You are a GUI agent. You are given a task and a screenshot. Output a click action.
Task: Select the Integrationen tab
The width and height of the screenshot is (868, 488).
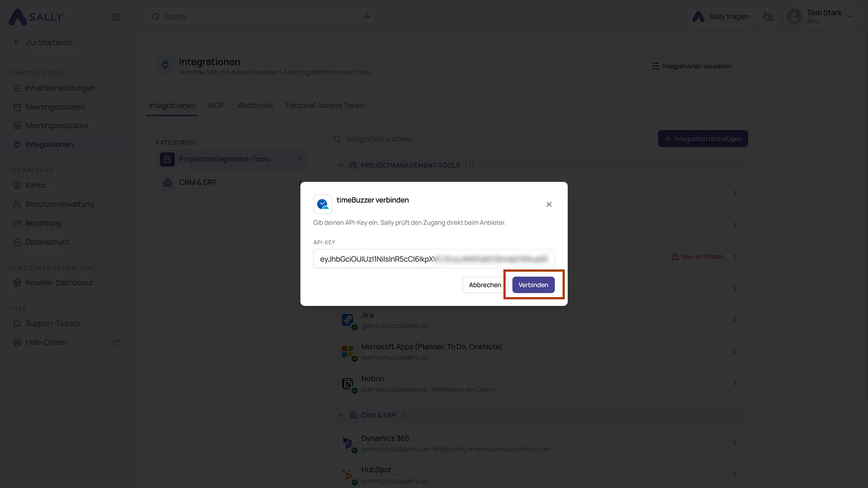pos(172,105)
